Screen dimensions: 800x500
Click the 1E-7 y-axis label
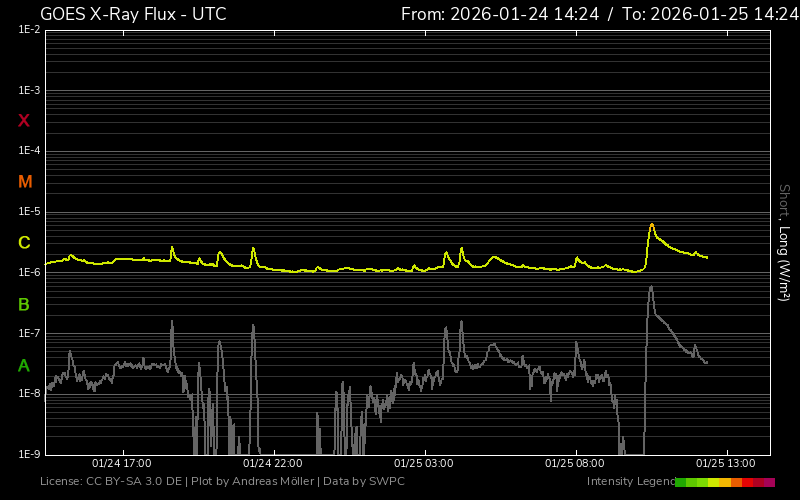pyautogui.click(x=29, y=333)
